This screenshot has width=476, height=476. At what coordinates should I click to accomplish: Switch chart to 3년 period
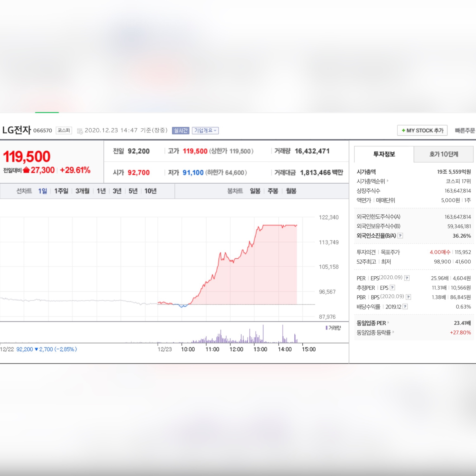[117, 191]
